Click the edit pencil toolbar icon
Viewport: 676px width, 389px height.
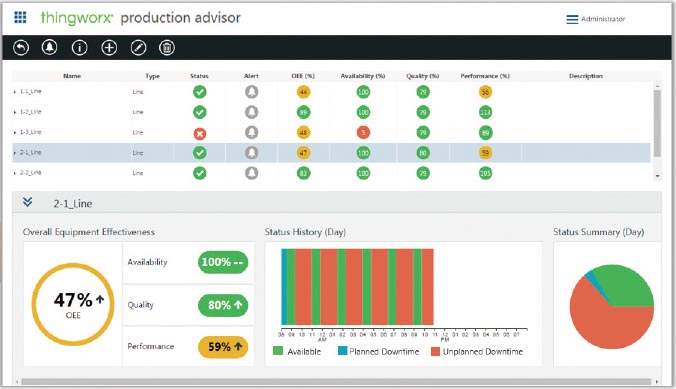pyautogui.click(x=138, y=47)
